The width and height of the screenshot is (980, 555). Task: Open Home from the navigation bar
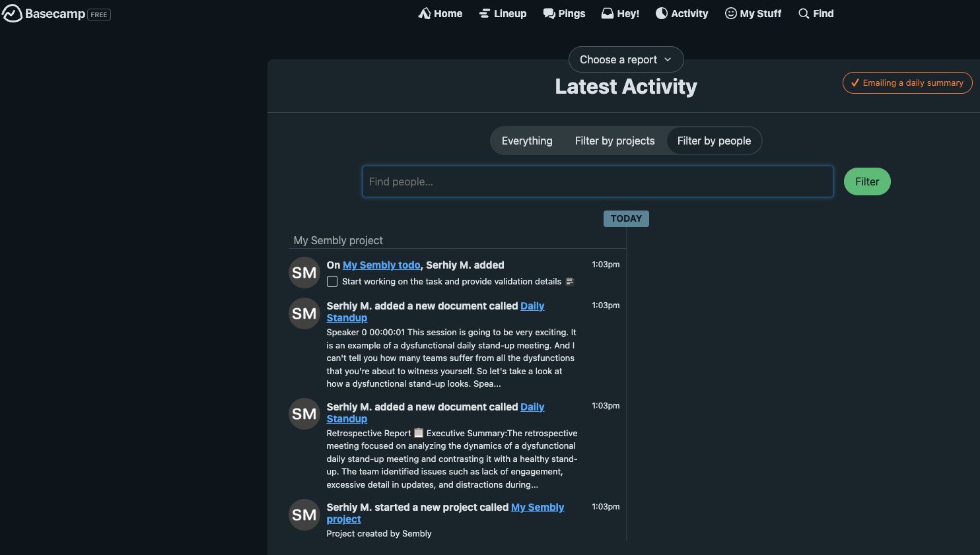point(440,13)
